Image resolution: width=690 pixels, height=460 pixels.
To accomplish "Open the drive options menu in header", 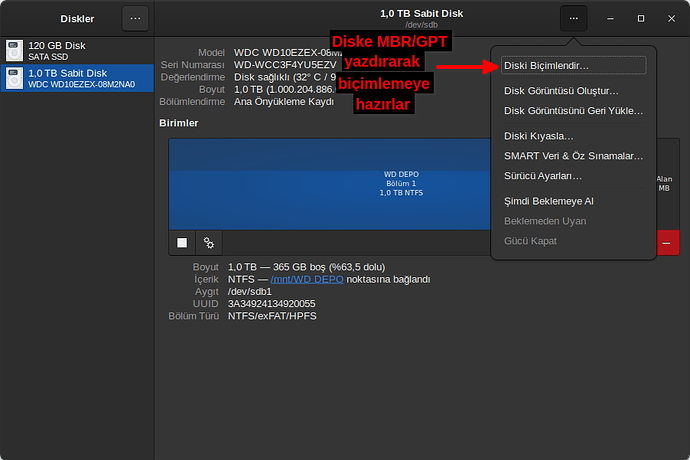I will pos(573,18).
